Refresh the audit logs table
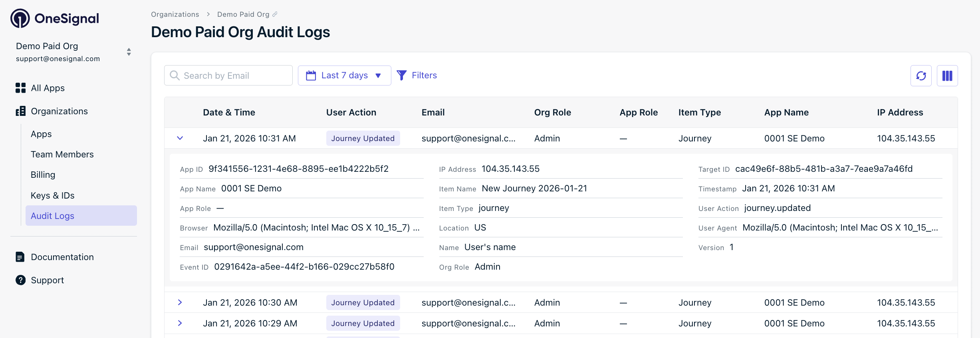Image resolution: width=980 pixels, height=338 pixels. click(921, 76)
